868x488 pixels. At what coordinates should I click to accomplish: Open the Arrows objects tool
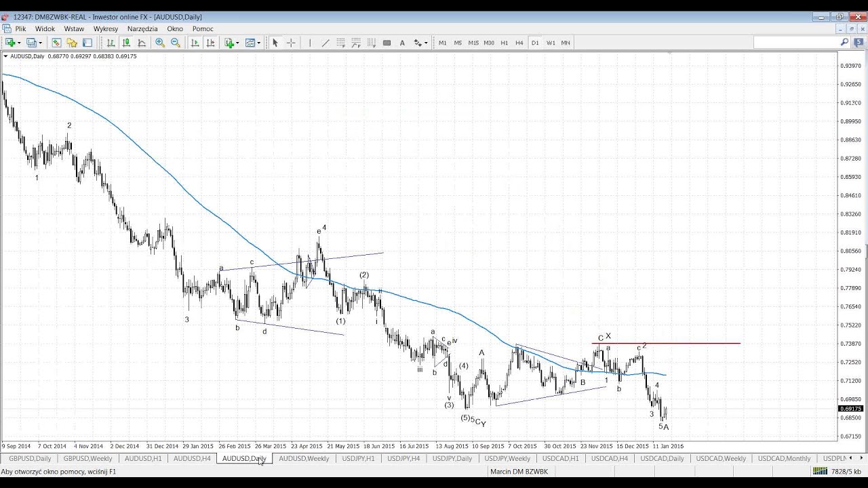tap(418, 43)
